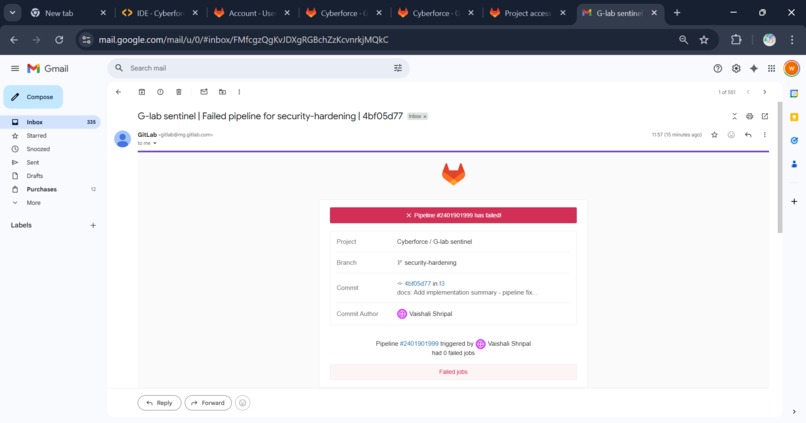Show search options filter icon
The height and width of the screenshot is (423, 806).
click(398, 68)
